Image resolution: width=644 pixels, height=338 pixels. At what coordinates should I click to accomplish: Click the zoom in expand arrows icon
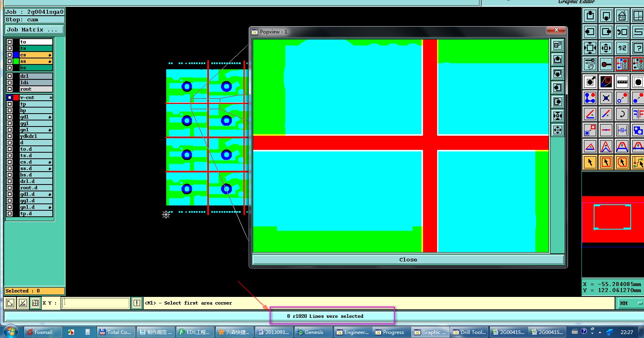pos(590,48)
